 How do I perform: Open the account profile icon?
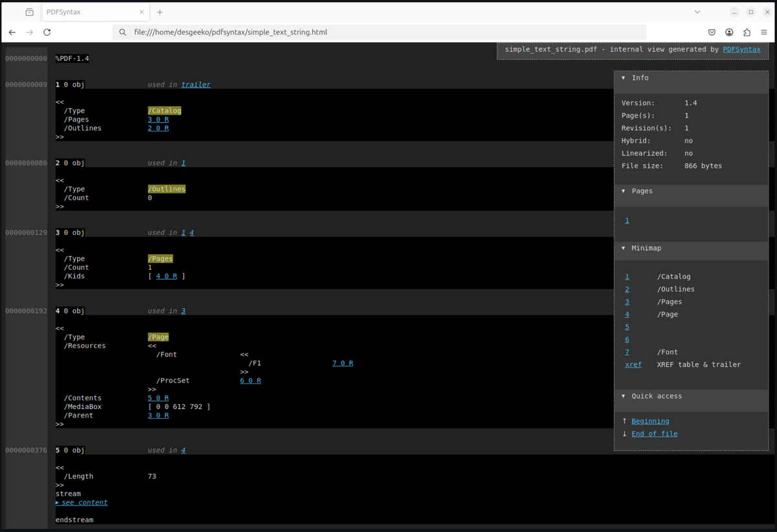[729, 32]
